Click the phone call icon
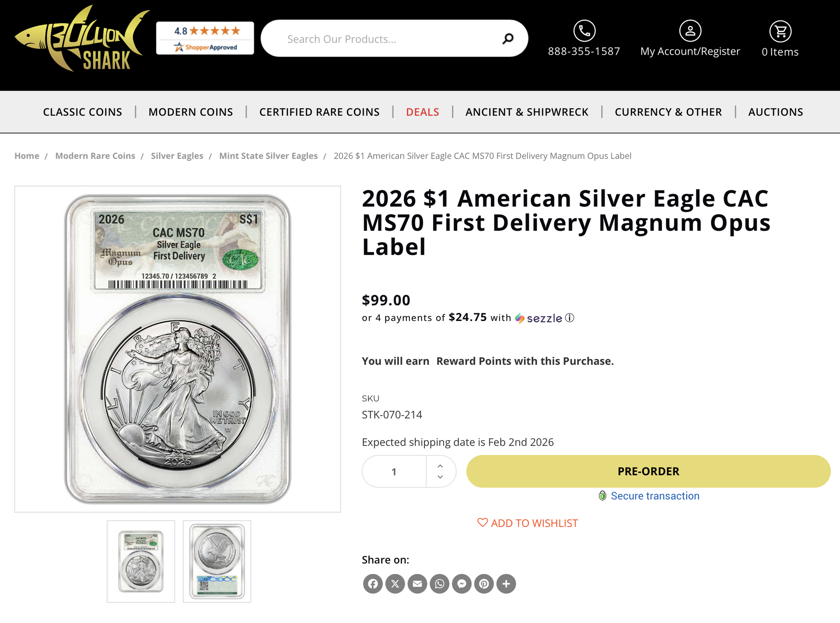This screenshot has height=623, width=840. click(584, 31)
